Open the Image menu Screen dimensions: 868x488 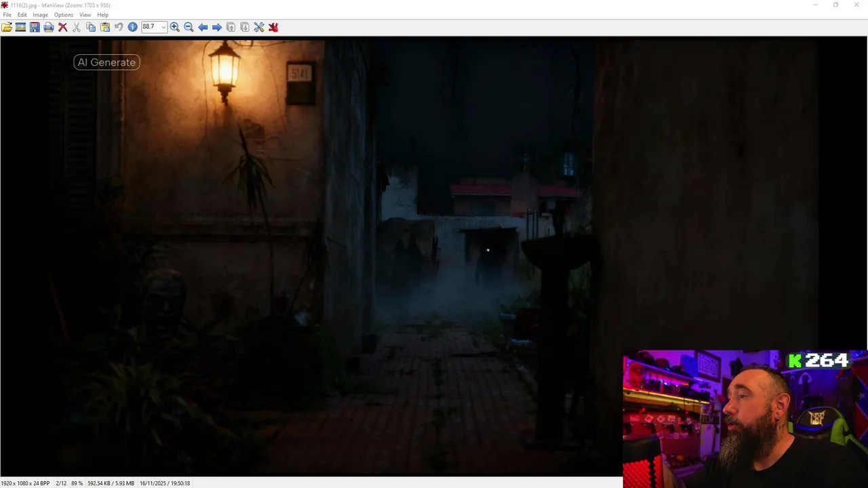pos(40,15)
